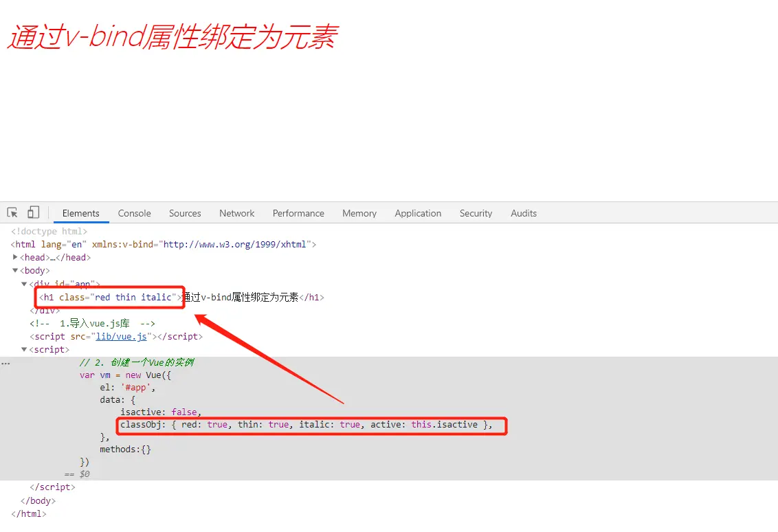Select the html lang en element line
This screenshot has width=778, height=532.
(164, 244)
